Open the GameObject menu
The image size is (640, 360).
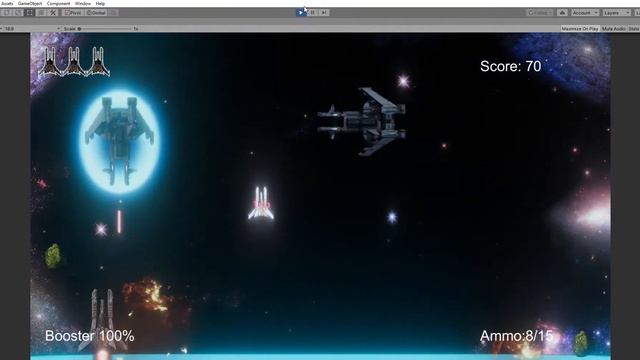(30, 3)
